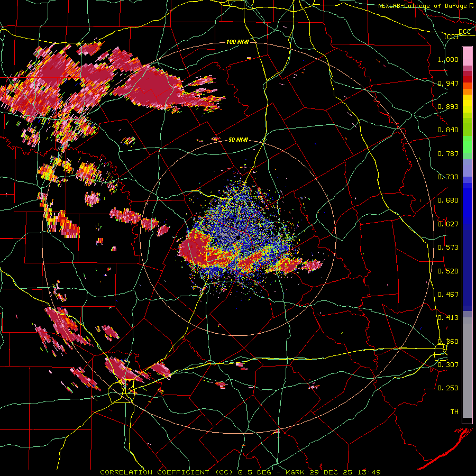This screenshot has height=476, width=476.
Task: Click the black radar site dot at center
Action: (x=238, y=237)
